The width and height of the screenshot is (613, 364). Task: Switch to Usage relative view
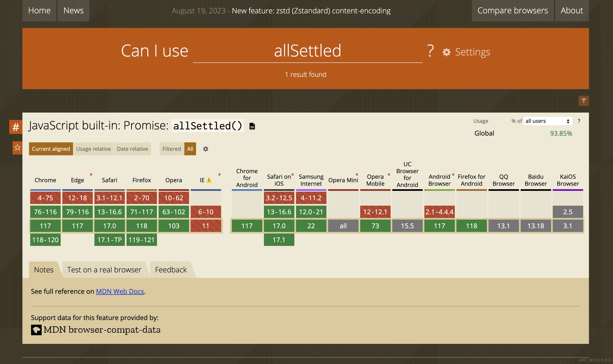point(93,149)
